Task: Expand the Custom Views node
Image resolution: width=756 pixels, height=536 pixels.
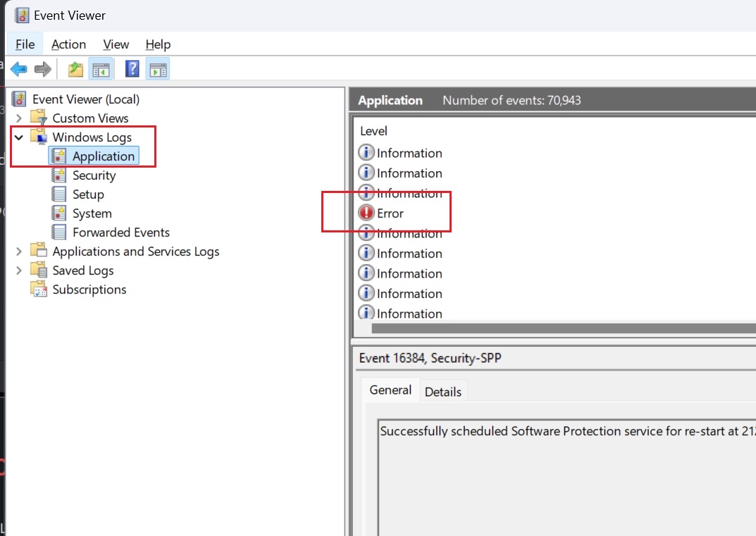Action: click(18, 118)
